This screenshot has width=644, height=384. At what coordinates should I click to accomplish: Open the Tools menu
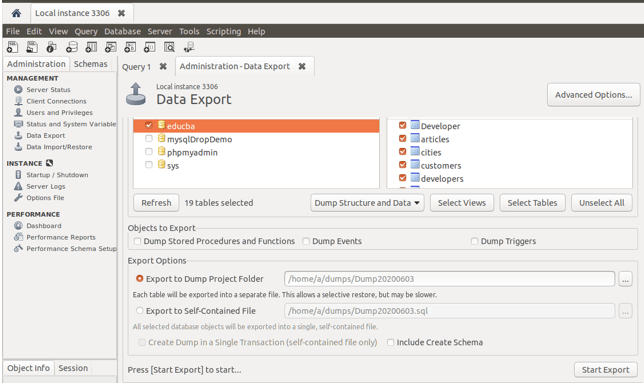click(189, 32)
